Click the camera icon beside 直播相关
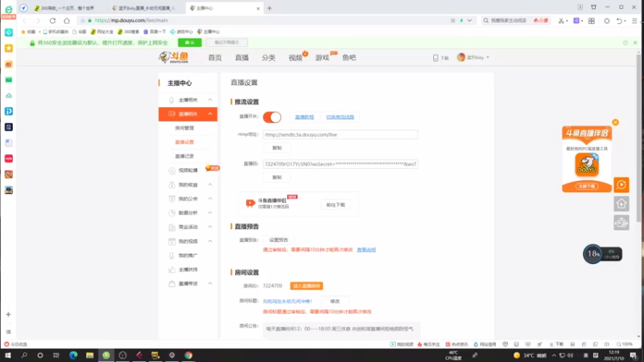644x362 pixels. pyautogui.click(x=171, y=113)
